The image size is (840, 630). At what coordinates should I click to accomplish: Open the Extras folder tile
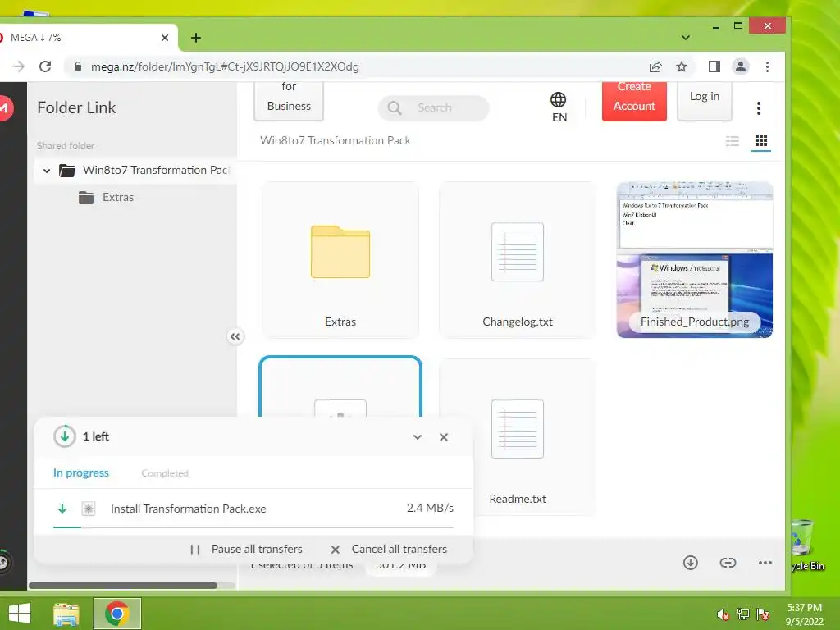[x=340, y=260]
